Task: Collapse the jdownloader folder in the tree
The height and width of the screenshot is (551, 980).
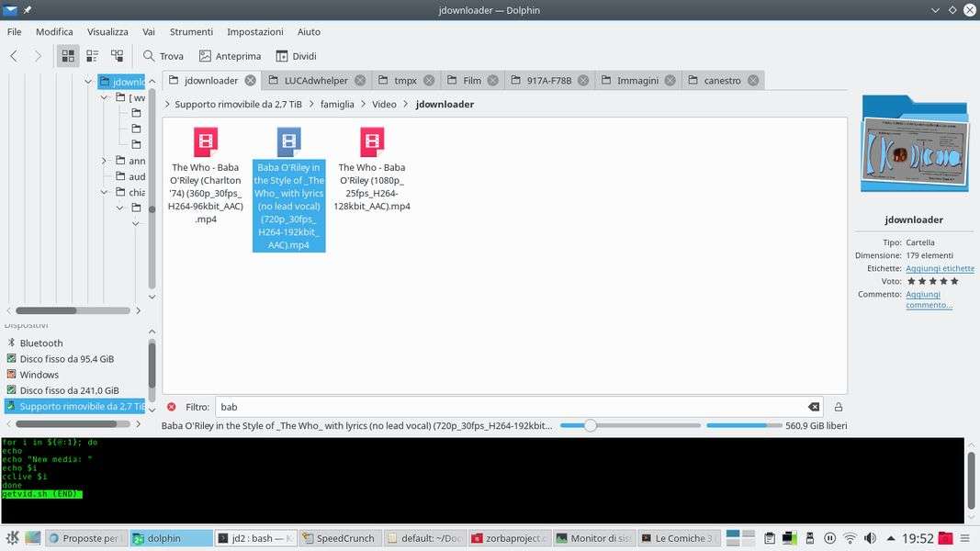Action: coord(88,82)
